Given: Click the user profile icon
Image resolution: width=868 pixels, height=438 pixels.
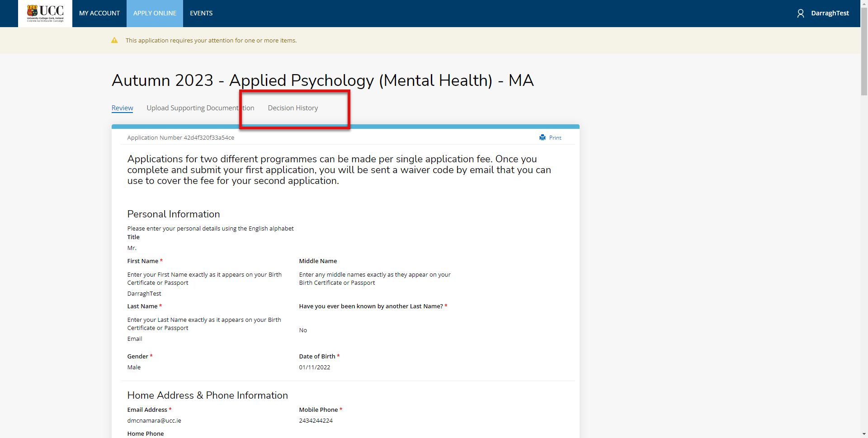Looking at the screenshot, I should tap(800, 14).
